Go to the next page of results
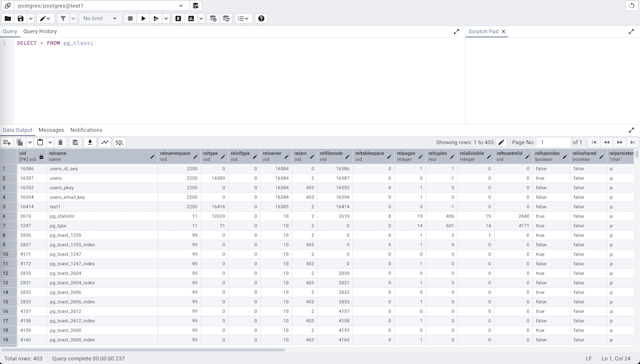This screenshot has width=640, height=364. click(619, 143)
